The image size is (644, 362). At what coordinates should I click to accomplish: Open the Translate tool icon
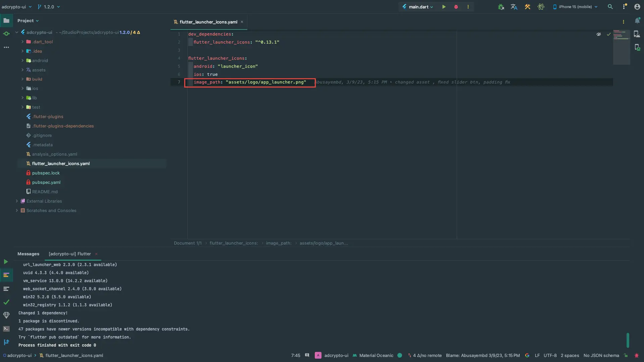coord(514,7)
